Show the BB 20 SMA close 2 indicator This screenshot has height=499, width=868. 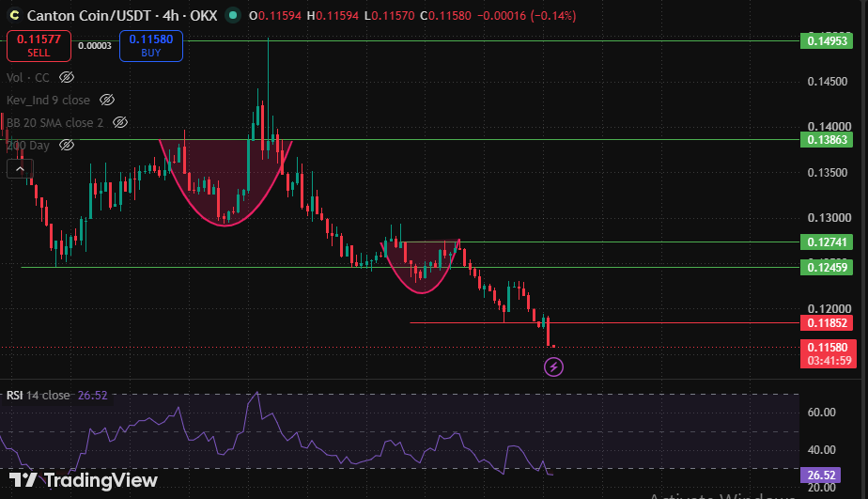pos(120,122)
